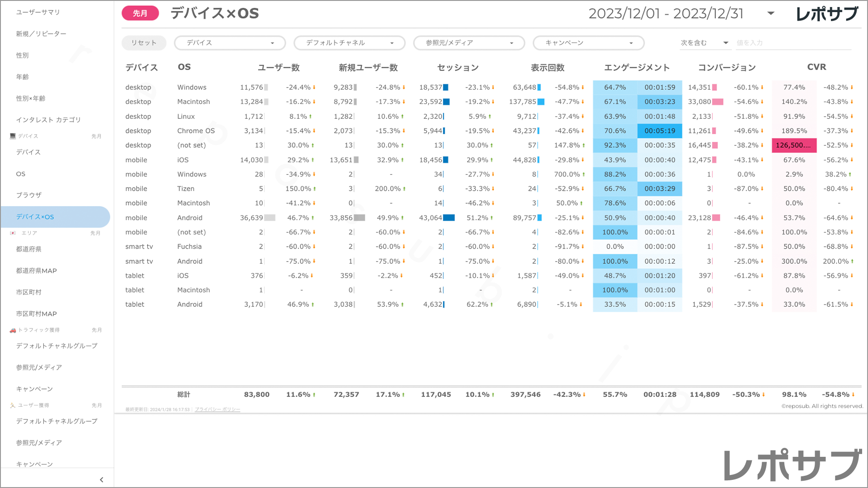Open the 参照元/メディア filter dropdown
The image size is (868, 488).
click(469, 43)
